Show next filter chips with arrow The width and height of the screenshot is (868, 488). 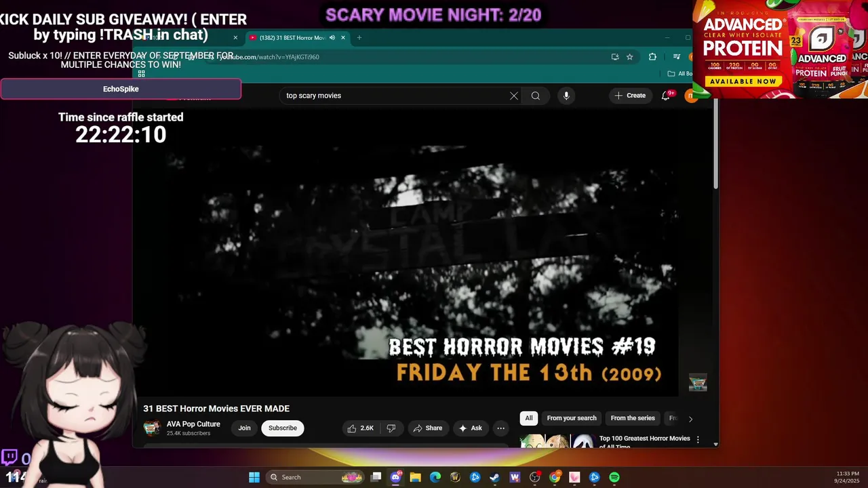pos(690,419)
